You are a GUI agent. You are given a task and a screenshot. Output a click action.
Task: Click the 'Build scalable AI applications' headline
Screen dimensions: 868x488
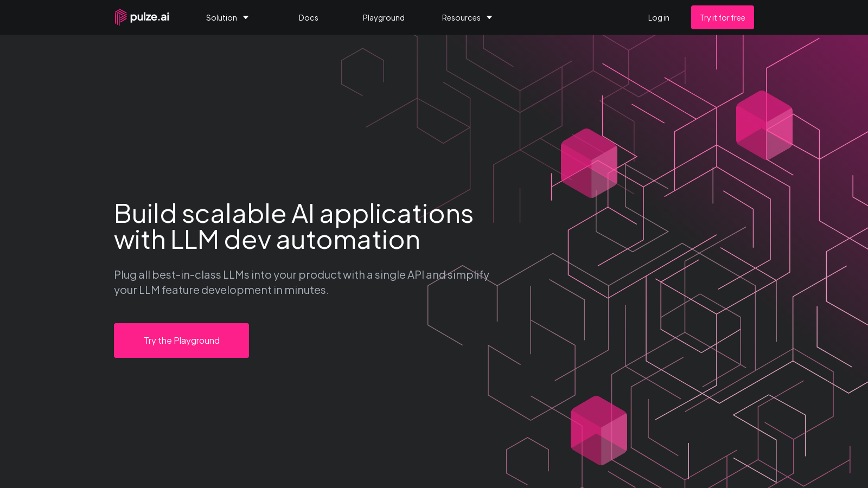pyautogui.click(x=293, y=214)
